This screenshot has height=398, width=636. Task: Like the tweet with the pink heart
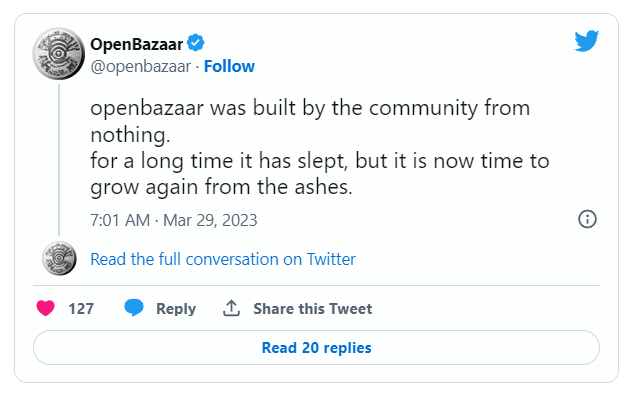click(x=45, y=308)
